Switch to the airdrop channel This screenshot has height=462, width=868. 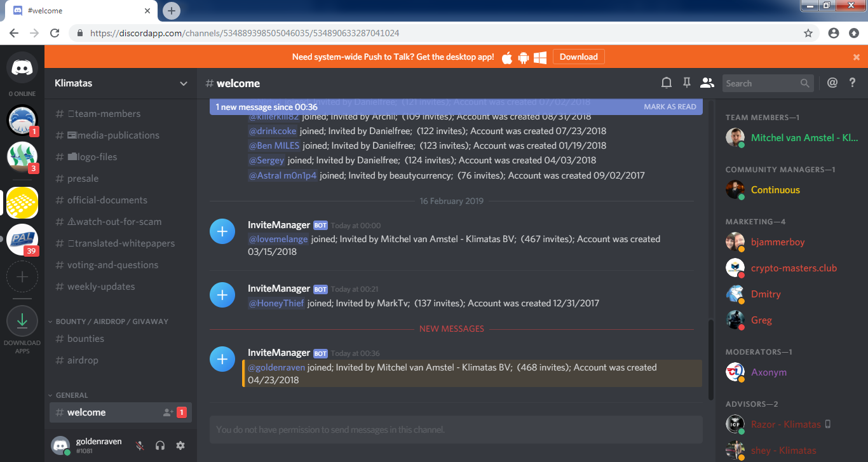[121, 360]
